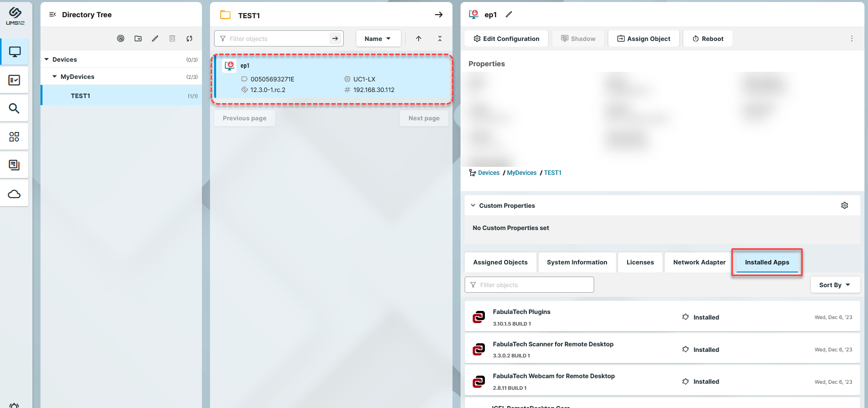
Task: Click the installed apps filter field
Action: (529, 285)
